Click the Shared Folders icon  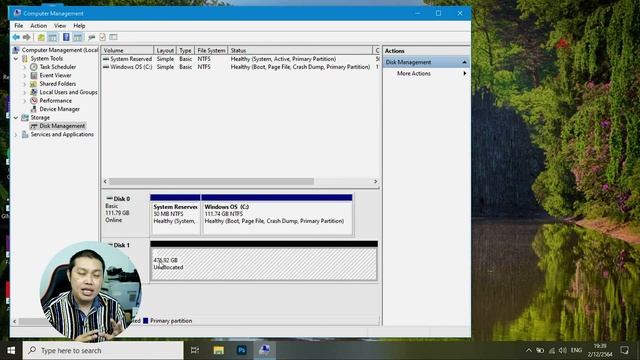click(34, 84)
